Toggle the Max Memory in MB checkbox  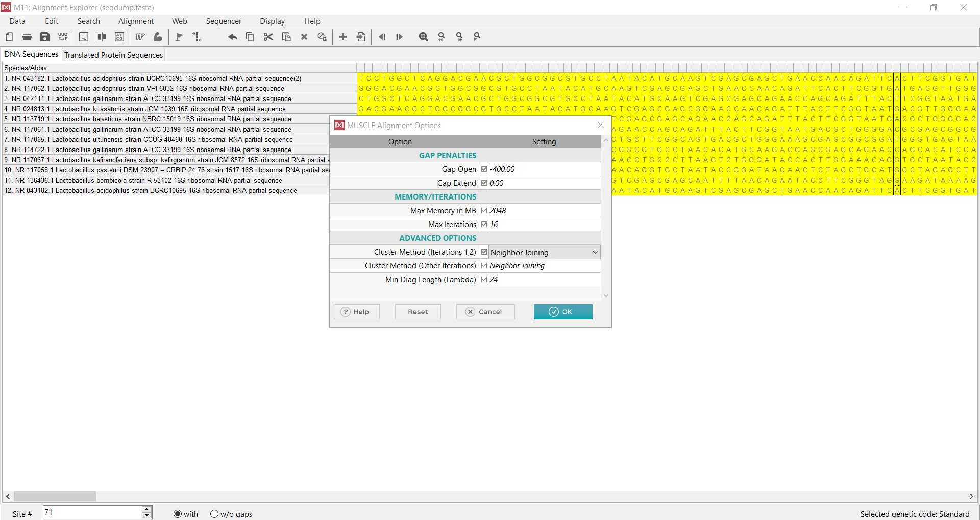pos(484,210)
